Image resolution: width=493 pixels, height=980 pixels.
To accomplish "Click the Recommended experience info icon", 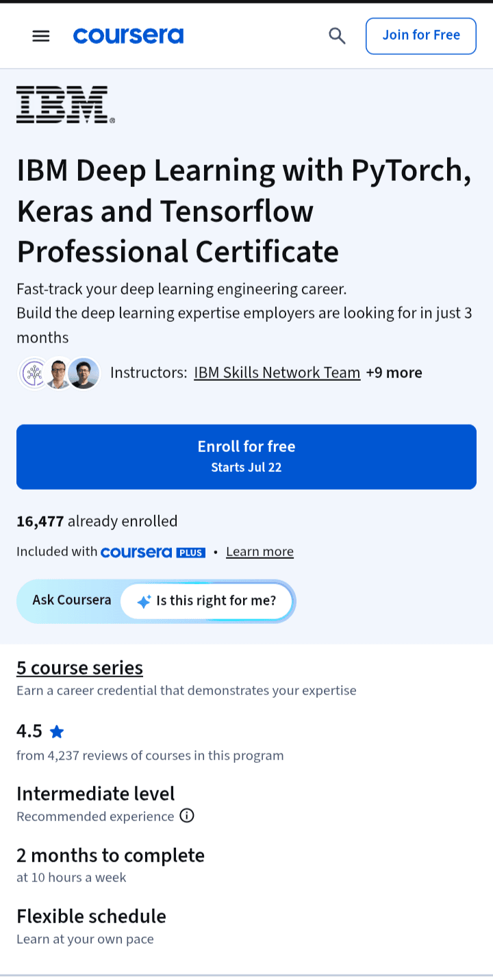I will click(x=187, y=816).
